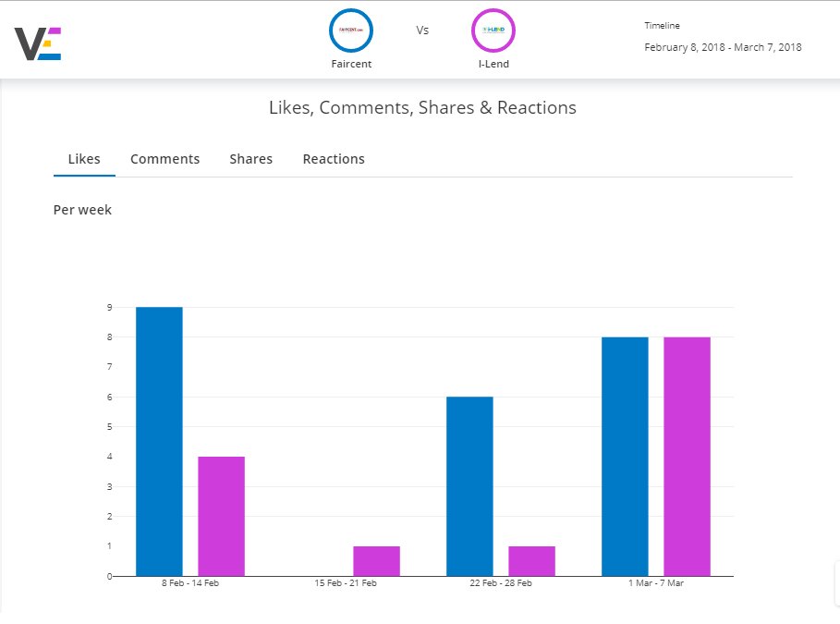Select the circular Faircent brand logo
840x624 pixels.
[x=351, y=30]
